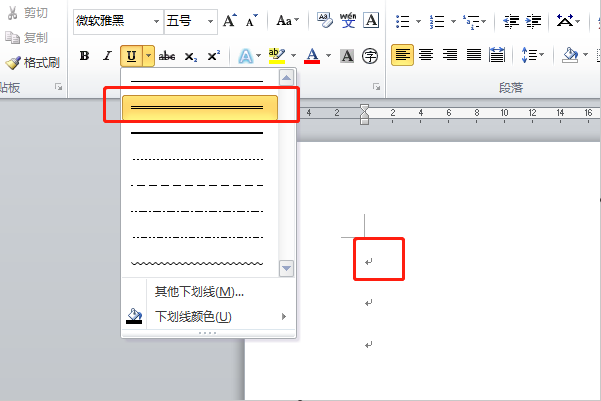This screenshot has height=401, width=601.
Task: Click the ruler indent marker
Action: pos(365,114)
